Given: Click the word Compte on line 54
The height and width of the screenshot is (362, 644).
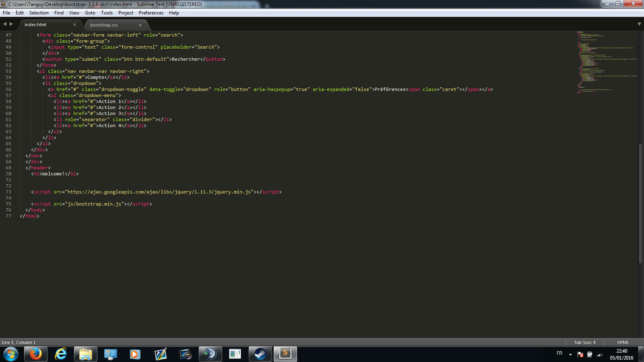Looking at the screenshot, I should [96, 77].
